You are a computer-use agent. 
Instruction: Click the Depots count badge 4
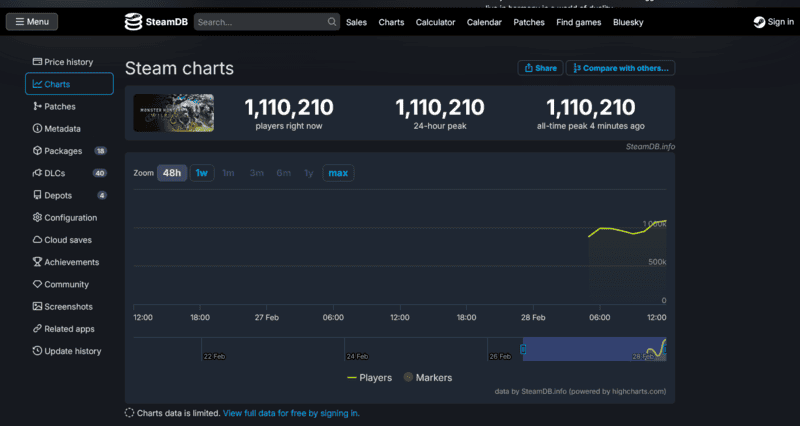102,195
